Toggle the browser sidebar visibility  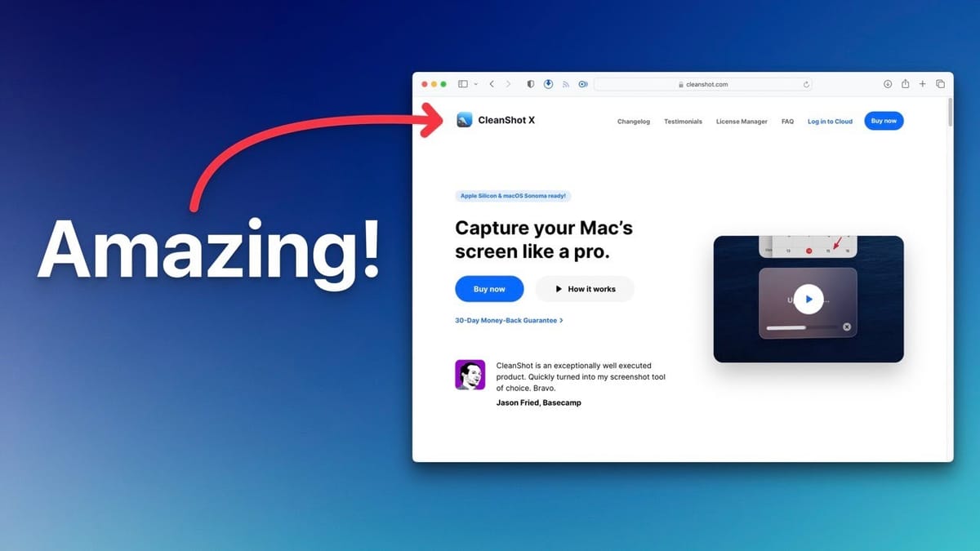[461, 83]
